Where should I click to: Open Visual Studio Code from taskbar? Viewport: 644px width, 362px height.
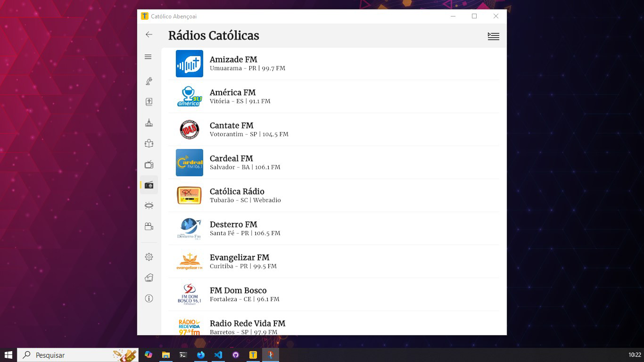click(218, 355)
